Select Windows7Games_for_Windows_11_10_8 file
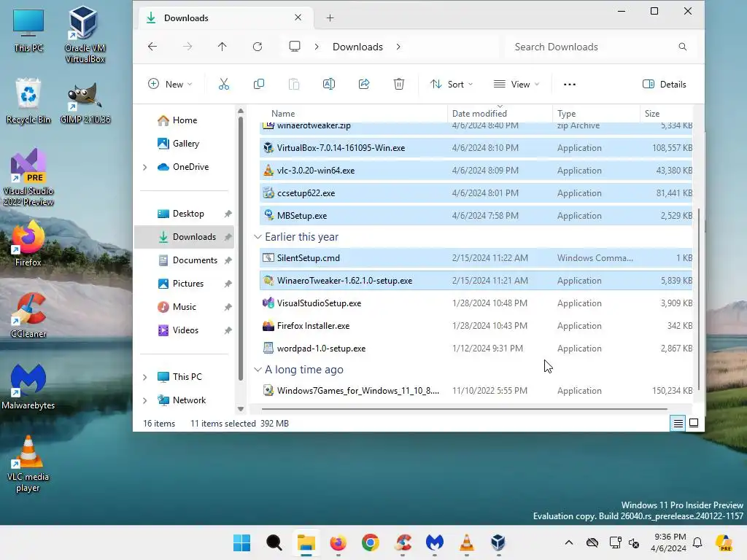Screen dimensions: 747x560 click(x=476, y=391)
